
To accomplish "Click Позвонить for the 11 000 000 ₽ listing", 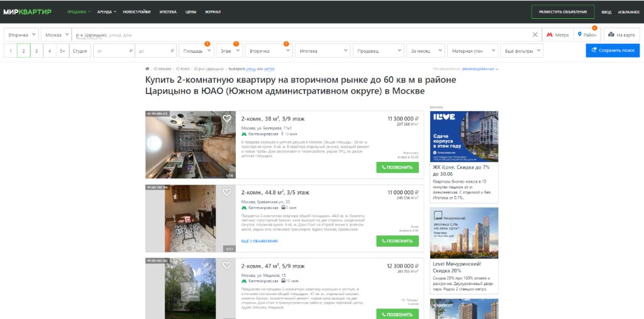I will [x=397, y=241].
